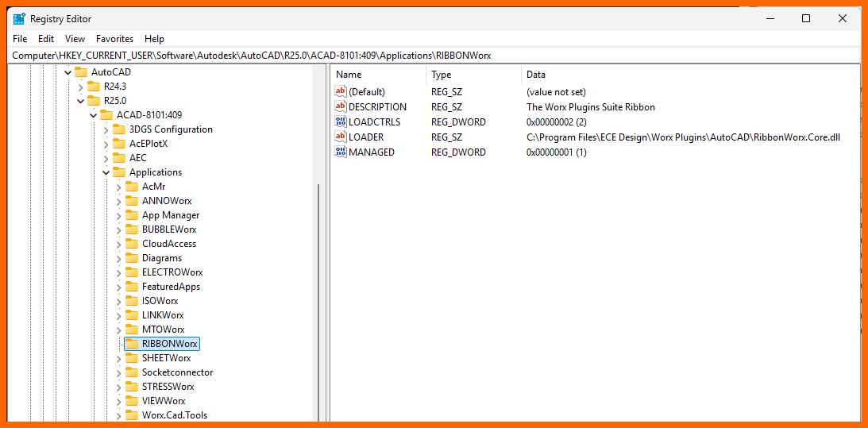Select the FeaturedApps folder icon
Viewport: 868px width, 428px height.
[132, 287]
